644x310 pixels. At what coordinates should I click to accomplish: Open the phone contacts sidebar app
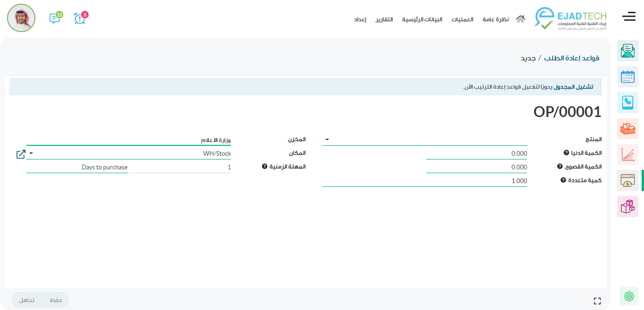click(627, 102)
